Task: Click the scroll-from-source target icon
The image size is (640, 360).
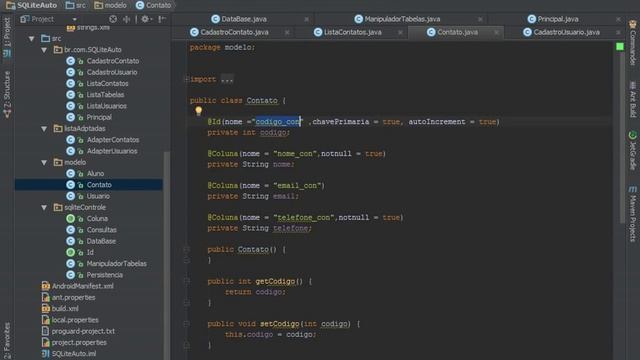Action: click(113, 19)
